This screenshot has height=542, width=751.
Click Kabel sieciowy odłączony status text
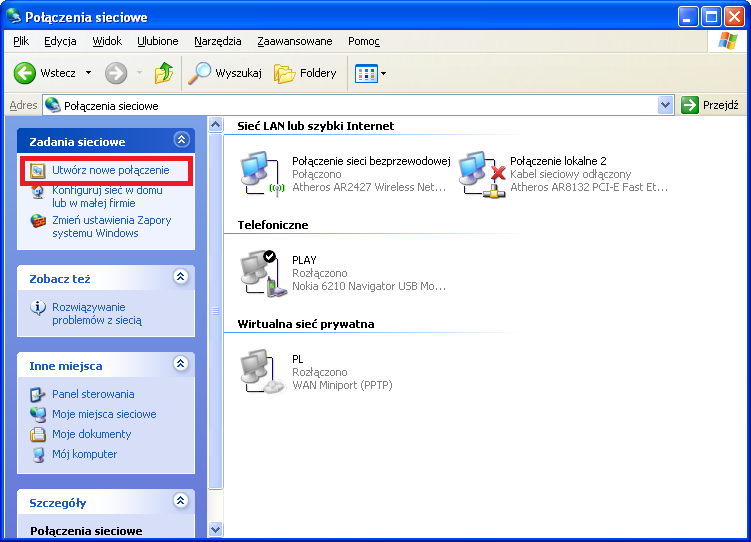coord(570,174)
